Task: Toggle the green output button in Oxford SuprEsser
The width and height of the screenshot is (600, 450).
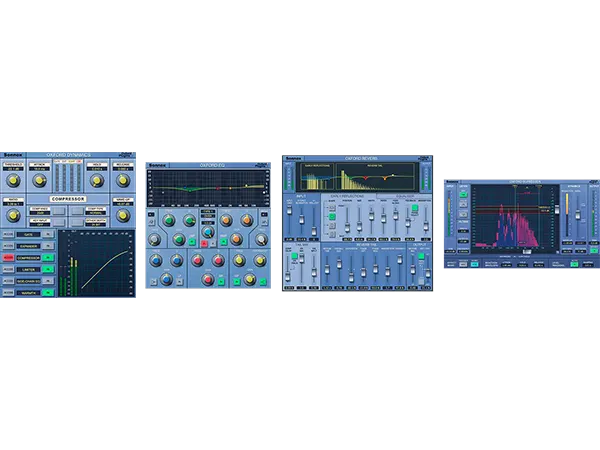Action: click(593, 250)
